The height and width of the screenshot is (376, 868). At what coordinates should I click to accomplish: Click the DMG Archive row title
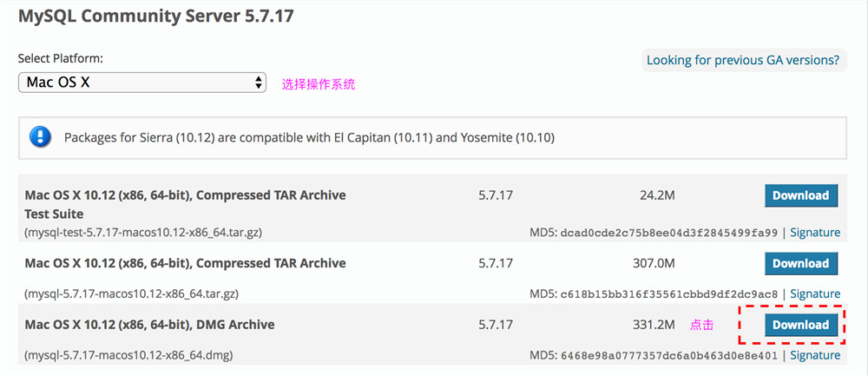tap(149, 325)
